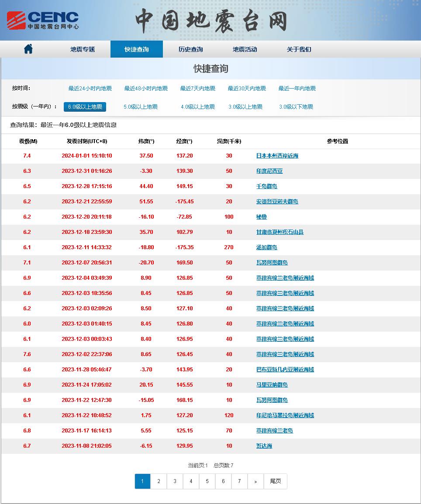
Task: Click the next page » arrow
Action: point(255,481)
